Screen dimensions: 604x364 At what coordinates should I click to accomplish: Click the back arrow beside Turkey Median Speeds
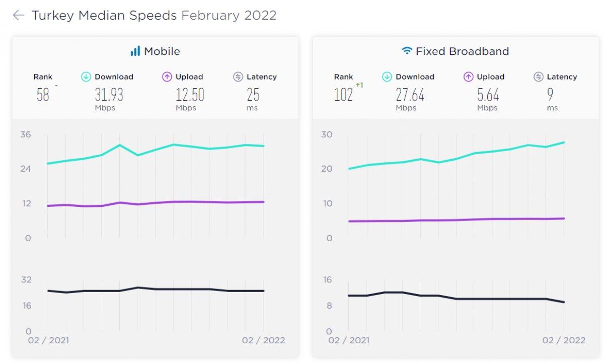tap(19, 15)
